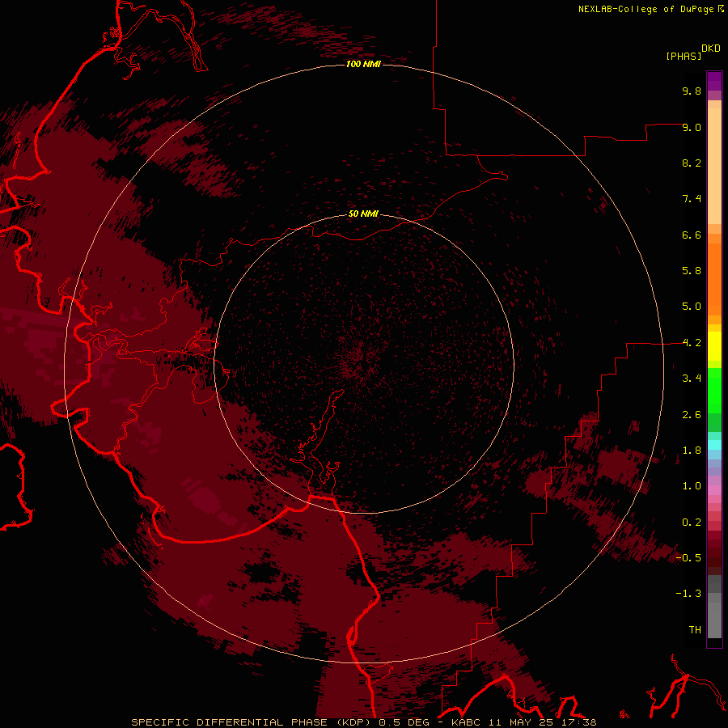The height and width of the screenshot is (728, 728).
Task: Select the bright green color bar segment
Action: point(714,391)
